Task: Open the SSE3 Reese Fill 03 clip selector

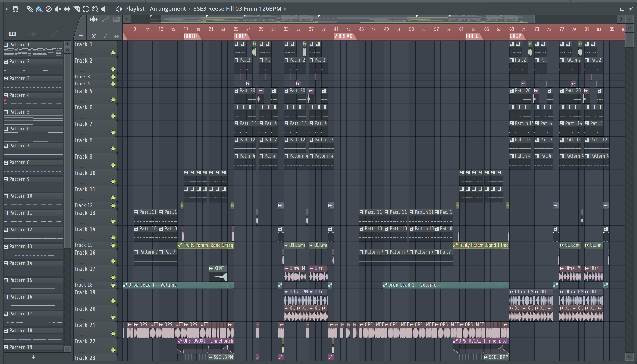Action: tap(237, 9)
